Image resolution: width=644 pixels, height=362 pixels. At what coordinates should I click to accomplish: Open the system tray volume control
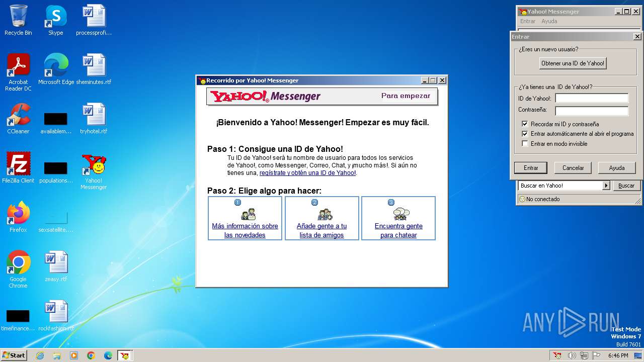[572, 355]
